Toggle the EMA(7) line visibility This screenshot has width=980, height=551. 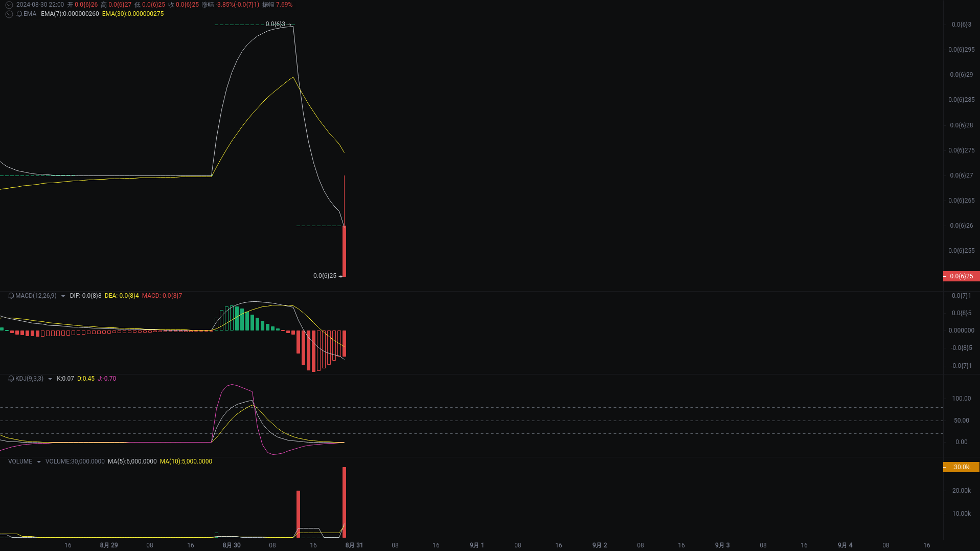click(x=70, y=14)
